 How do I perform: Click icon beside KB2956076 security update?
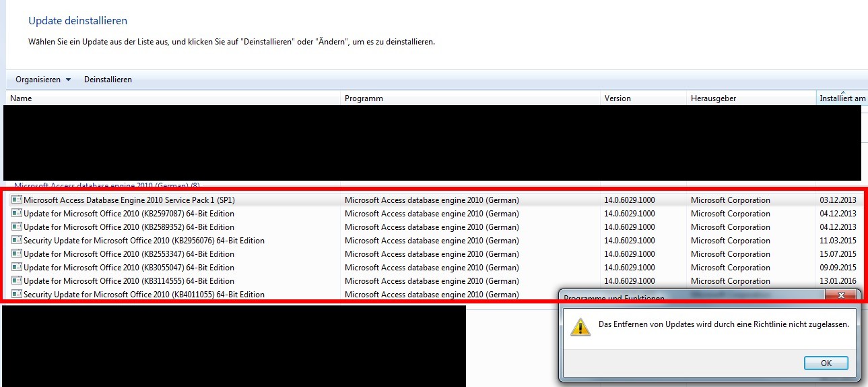click(17, 241)
